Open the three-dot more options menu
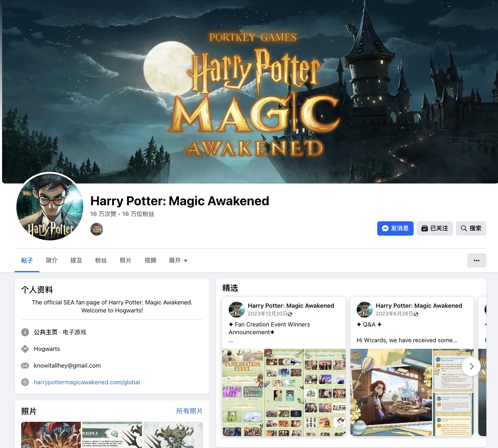This screenshot has height=448, width=498. 477,260
